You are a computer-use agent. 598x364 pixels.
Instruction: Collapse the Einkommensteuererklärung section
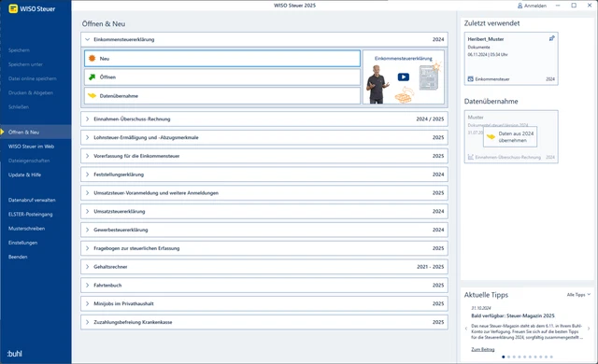(87, 39)
